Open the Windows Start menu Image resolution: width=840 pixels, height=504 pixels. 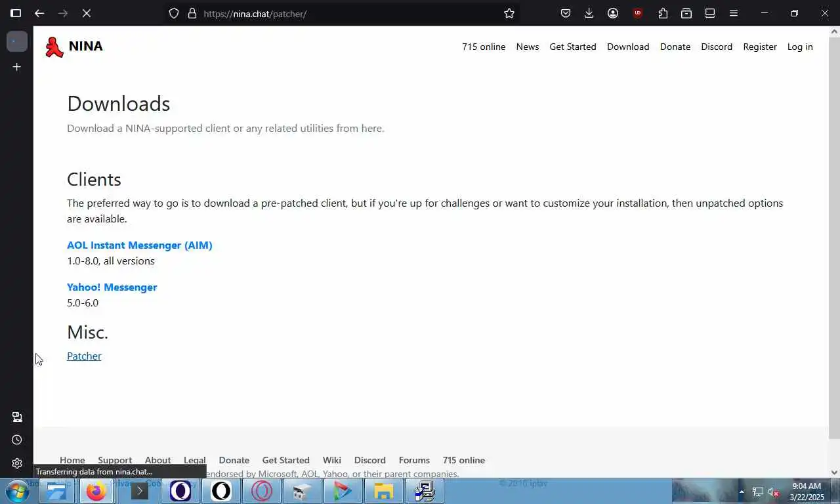pyautogui.click(x=17, y=491)
